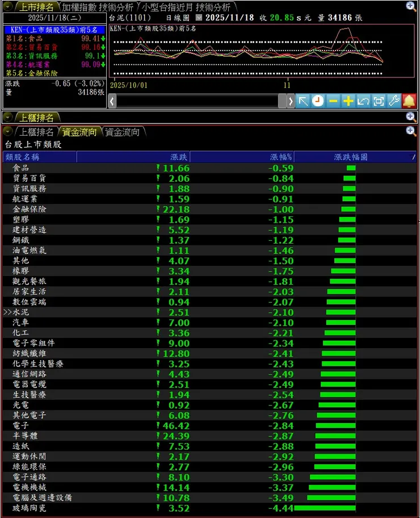Click magnifier icon on 上櫃排名 panel bar
The height and width of the screenshot is (518, 420).
pyautogui.click(x=411, y=117)
